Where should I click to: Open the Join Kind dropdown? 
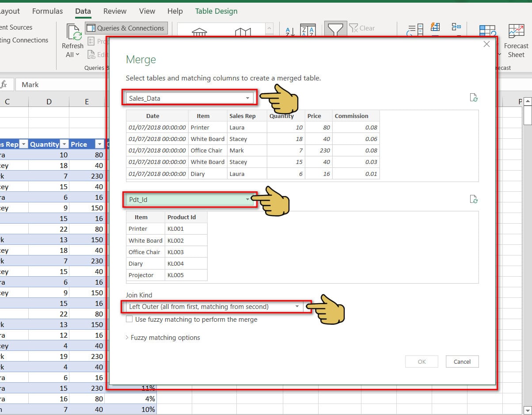click(x=297, y=307)
